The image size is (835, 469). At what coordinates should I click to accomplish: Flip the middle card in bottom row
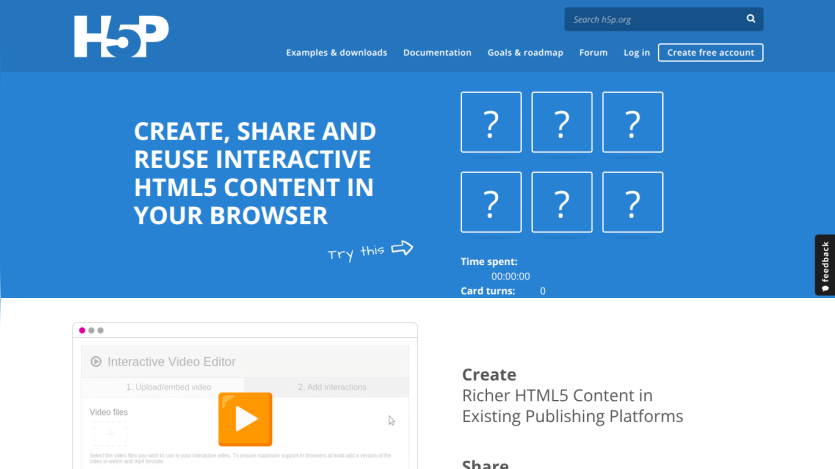(562, 202)
